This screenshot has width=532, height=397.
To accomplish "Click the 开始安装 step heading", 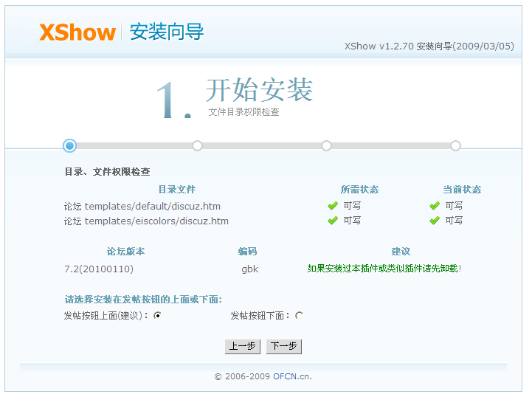I will point(260,89).
